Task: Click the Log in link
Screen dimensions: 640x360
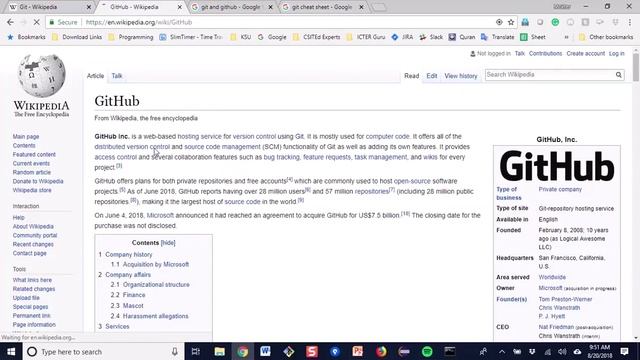Action: click(616, 53)
